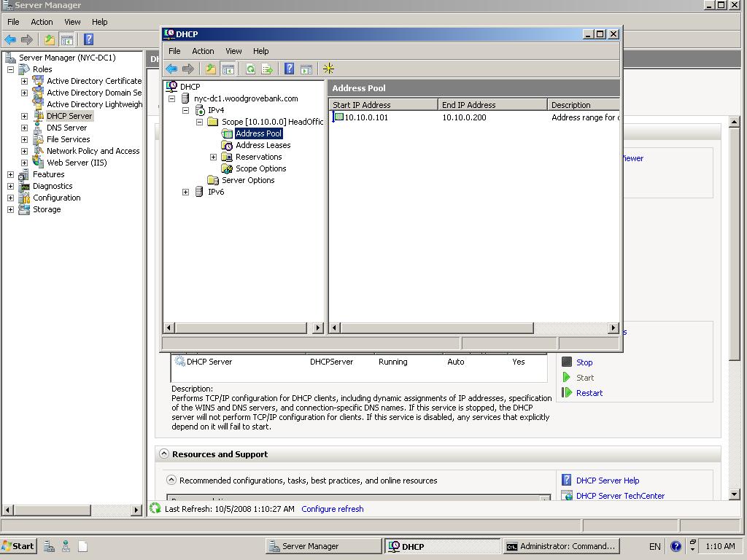The height and width of the screenshot is (560, 747).
Task: Expand Storage node in Server Manager tree
Action: pyautogui.click(x=10, y=209)
